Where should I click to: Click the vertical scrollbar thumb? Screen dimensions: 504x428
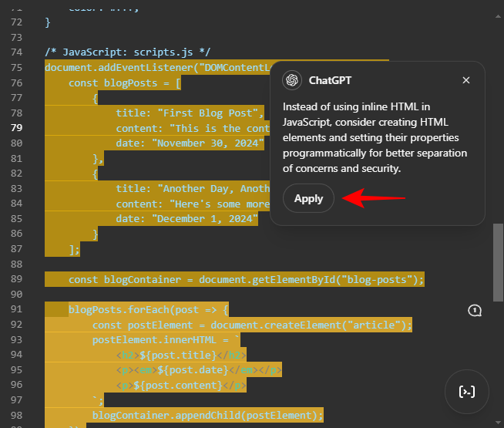(498, 262)
